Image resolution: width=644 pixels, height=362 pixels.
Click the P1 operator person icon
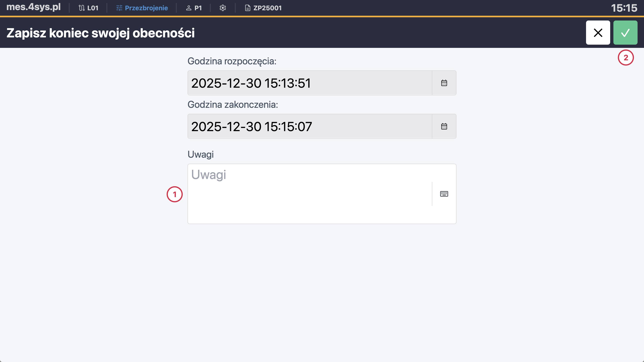click(x=189, y=8)
